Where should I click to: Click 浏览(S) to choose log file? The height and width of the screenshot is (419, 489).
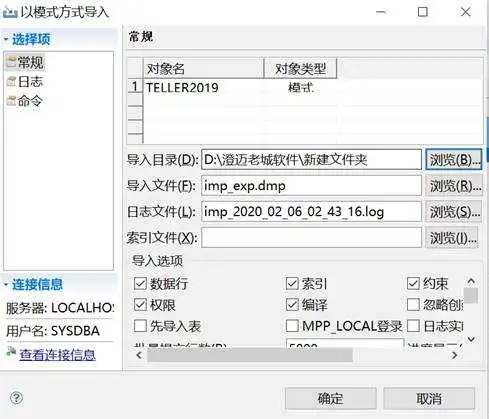point(454,211)
